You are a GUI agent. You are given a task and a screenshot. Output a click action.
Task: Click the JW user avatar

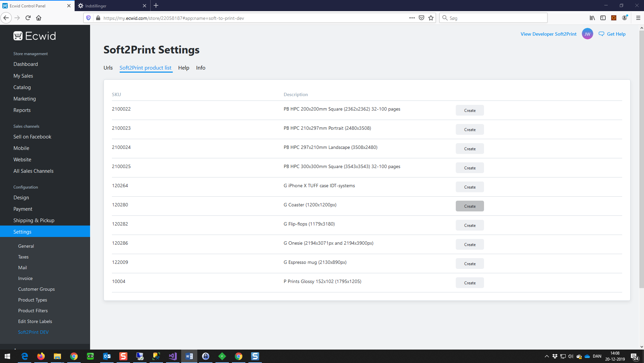[587, 34]
